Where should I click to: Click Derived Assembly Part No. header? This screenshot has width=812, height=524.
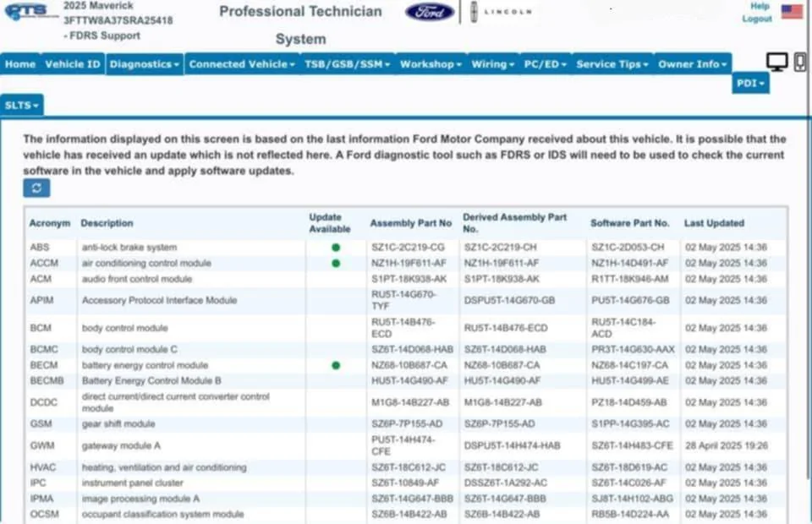coord(515,223)
